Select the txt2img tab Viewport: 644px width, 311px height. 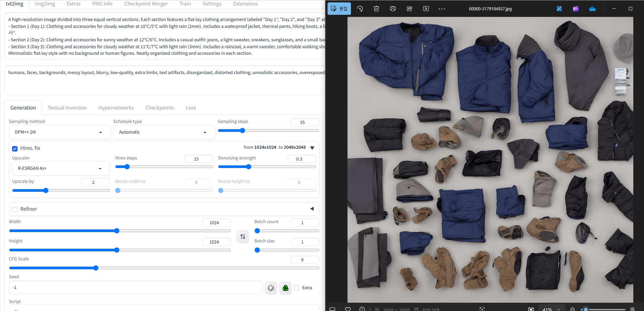pyautogui.click(x=15, y=4)
